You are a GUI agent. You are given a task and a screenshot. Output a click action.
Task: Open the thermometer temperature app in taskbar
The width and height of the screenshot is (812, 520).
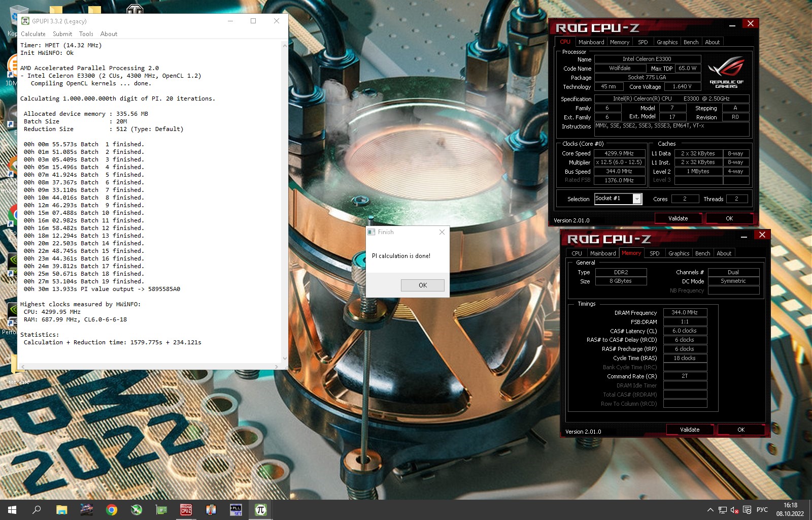(x=211, y=510)
